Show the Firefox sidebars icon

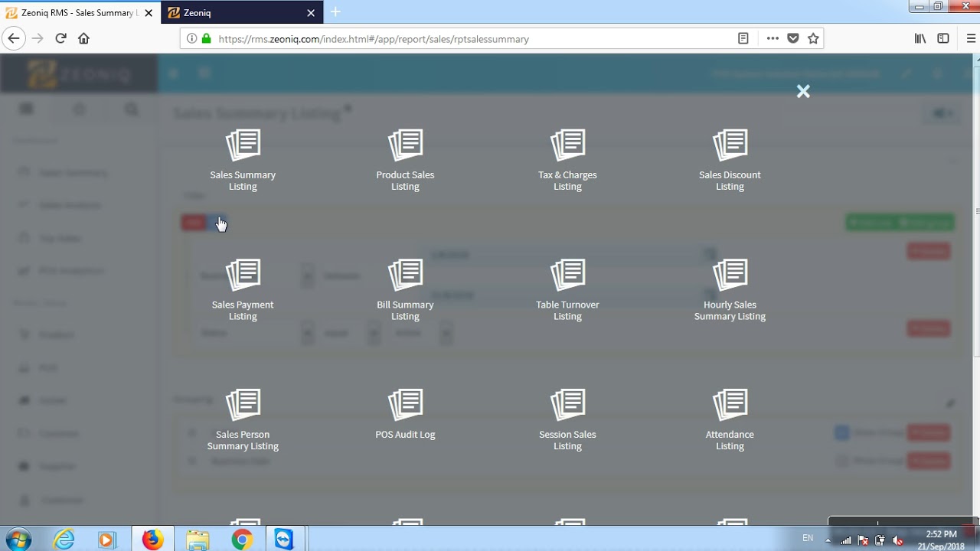[x=943, y=38]
